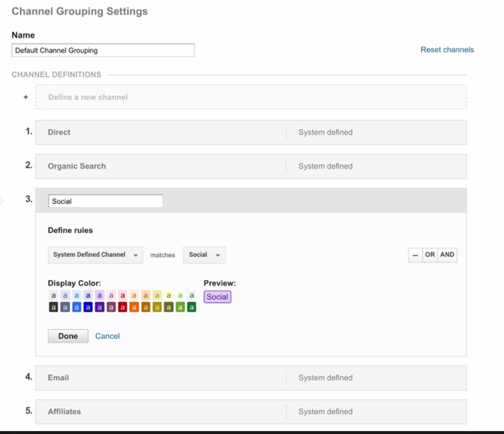This screenshot has width=504, height=434.
Task: Choose the dark red display color swatch
Action: coord(122,307)
